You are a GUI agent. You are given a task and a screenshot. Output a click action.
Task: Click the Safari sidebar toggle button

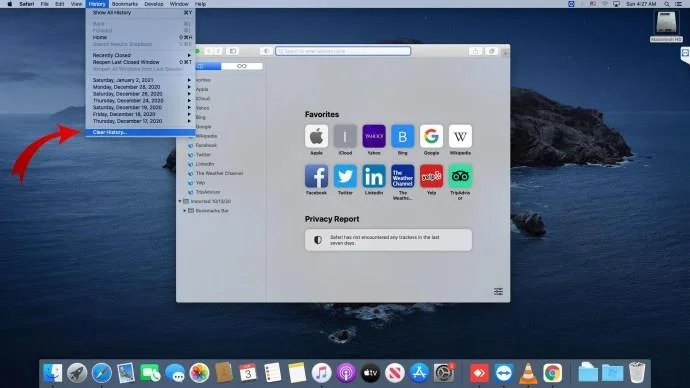point(233,51)
